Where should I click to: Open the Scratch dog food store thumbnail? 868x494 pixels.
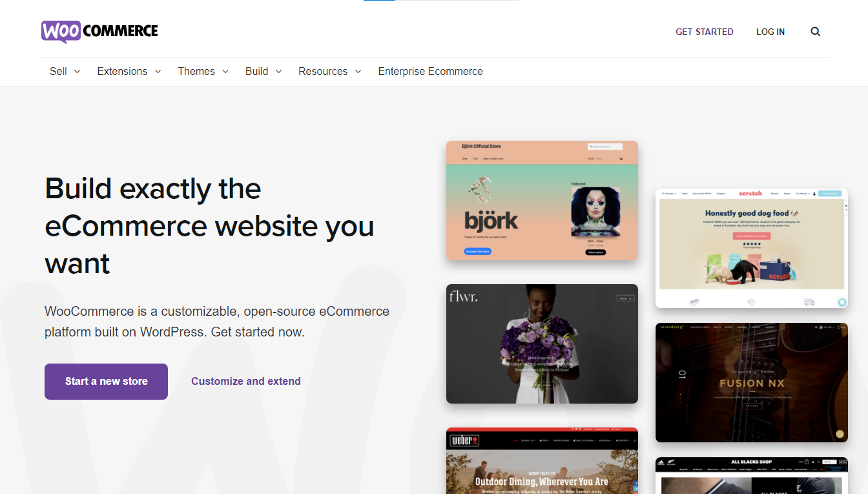pos(752,249)
